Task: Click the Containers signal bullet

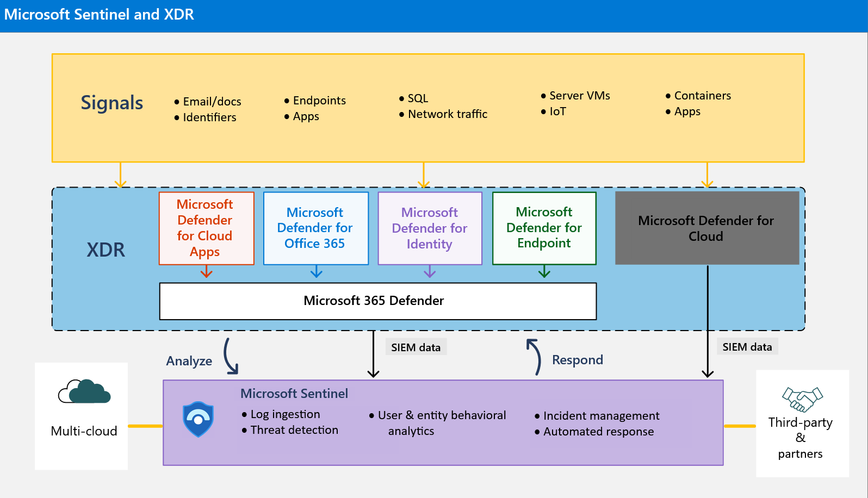Action: point(698,96)
